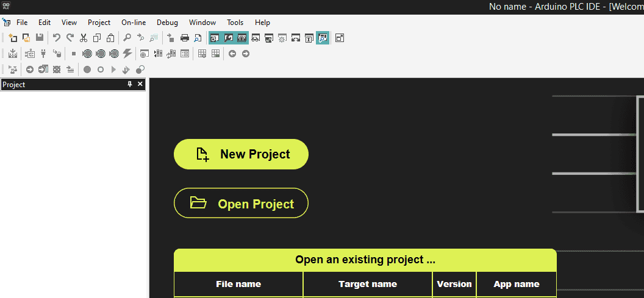Click the File name column header
The height and width of the screenshot is (298, 644).
point(238,284)
